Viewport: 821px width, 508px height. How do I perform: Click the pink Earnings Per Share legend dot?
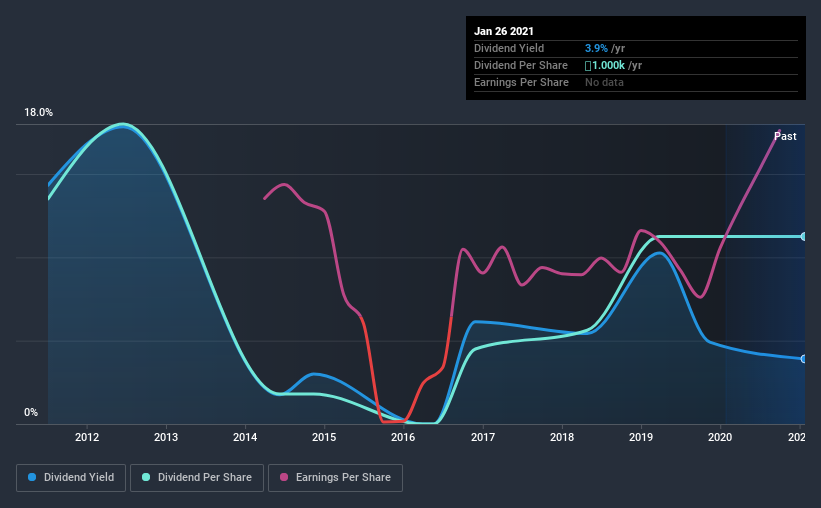tap(284, 477)
